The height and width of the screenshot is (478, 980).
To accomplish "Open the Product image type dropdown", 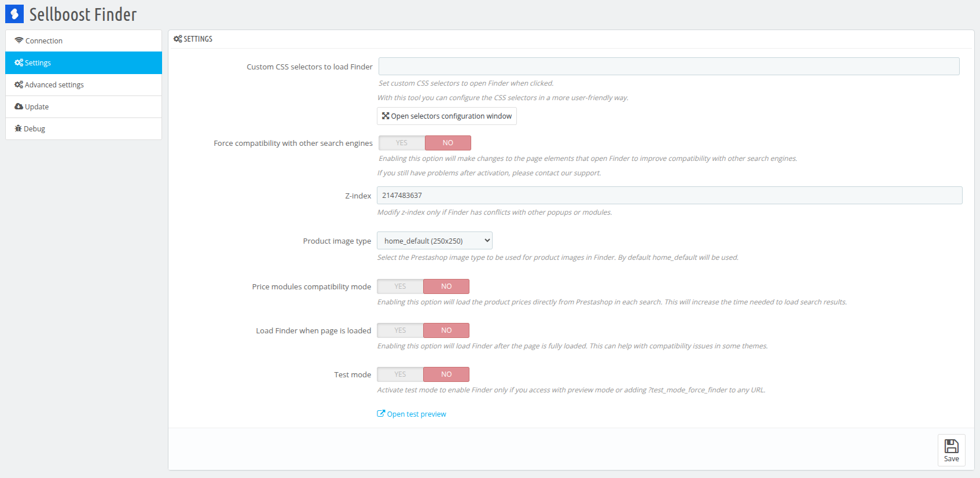I will [x=435, y=241].
